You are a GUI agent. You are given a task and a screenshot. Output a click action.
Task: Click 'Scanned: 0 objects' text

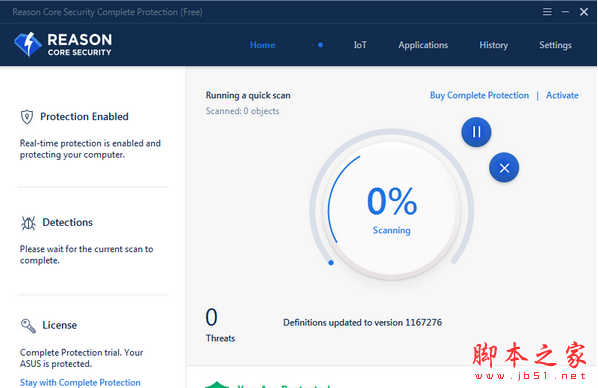tap(243, 111)
